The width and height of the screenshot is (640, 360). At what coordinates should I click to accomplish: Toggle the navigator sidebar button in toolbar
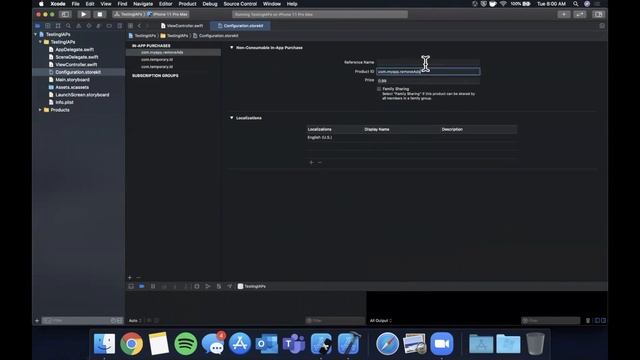pyautogui.click(x=65, y=14)
